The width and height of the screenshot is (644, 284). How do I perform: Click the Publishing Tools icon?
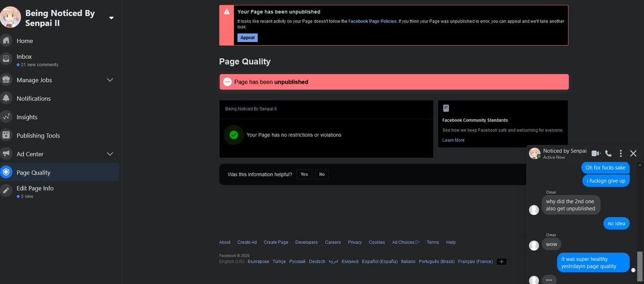click(6, 135)
